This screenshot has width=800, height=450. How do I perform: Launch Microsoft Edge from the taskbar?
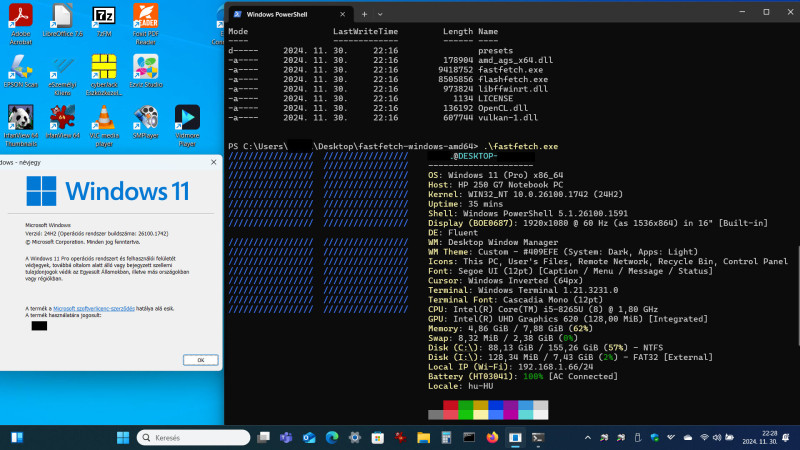pos(332,437)
